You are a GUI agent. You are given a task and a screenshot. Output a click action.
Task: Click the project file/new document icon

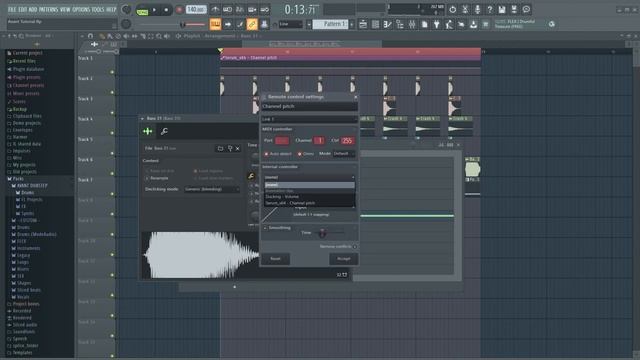pyautogui.click(x=424, y=24)
